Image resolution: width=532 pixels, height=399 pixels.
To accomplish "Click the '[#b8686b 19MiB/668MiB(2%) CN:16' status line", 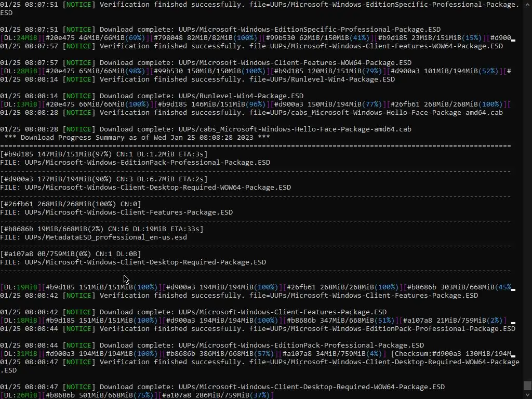I will tap(102, 229).
